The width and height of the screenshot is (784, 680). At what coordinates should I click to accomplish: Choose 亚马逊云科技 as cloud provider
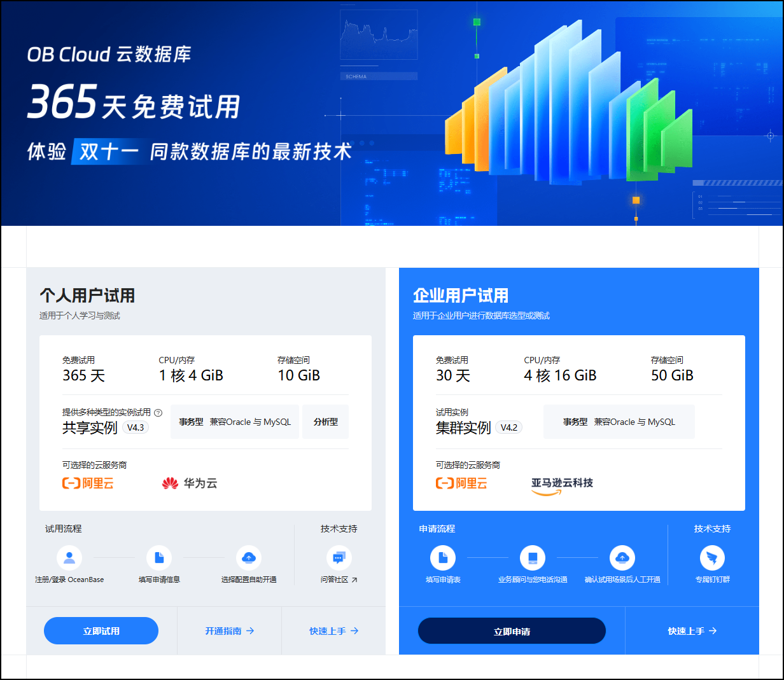562,485
